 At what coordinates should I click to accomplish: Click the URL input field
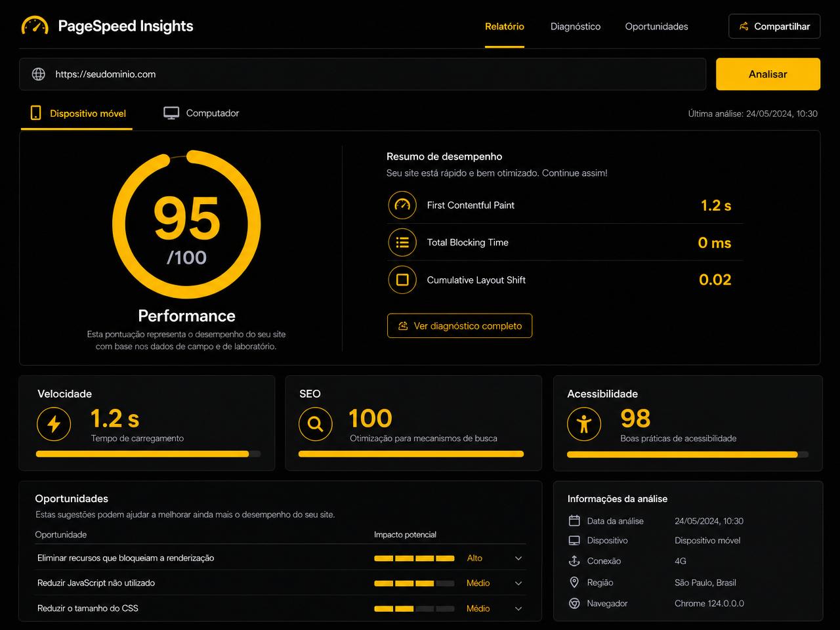[x=362, y=74]
